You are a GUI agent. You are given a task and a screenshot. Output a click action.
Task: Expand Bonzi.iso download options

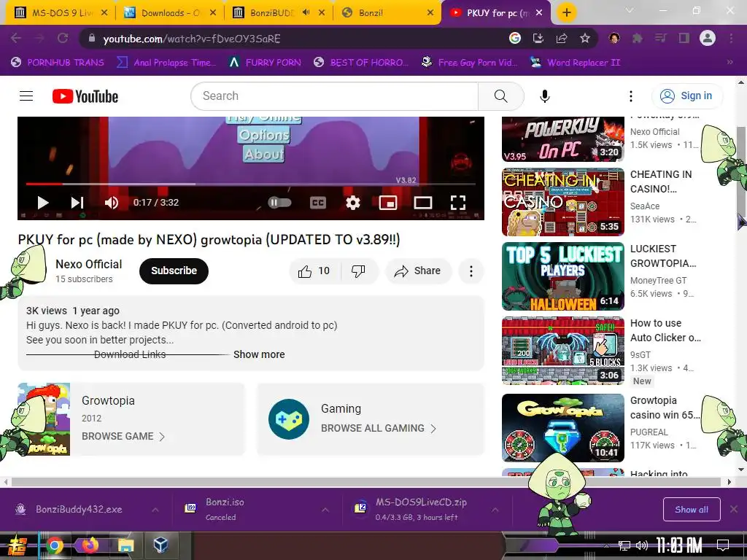click(x=325, y=510)
